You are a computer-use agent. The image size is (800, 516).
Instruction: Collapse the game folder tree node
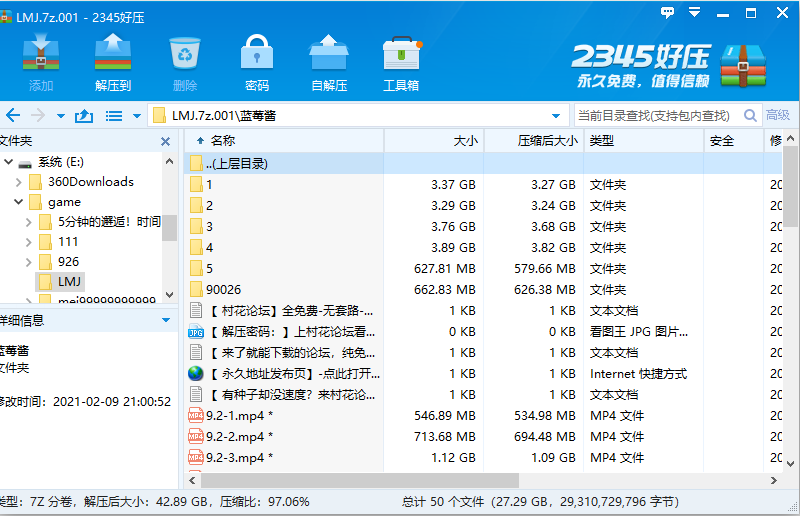pyautogui.click(x=18, y=202)
